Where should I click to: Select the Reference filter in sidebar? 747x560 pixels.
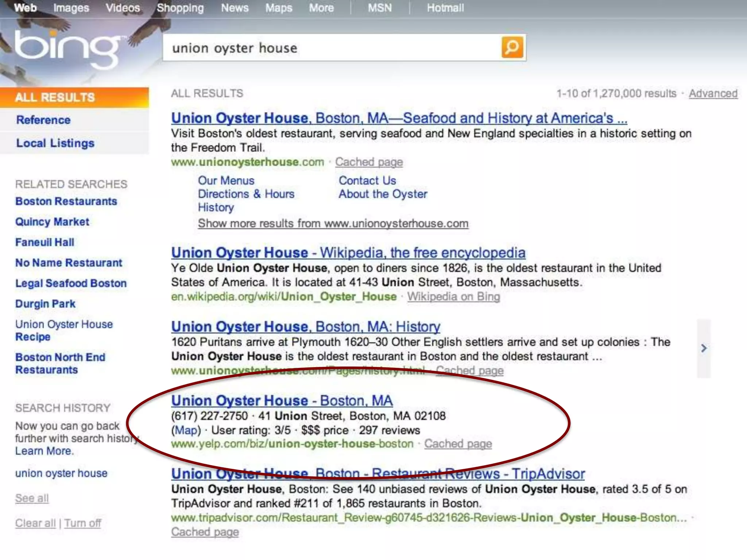pos(43,120)
